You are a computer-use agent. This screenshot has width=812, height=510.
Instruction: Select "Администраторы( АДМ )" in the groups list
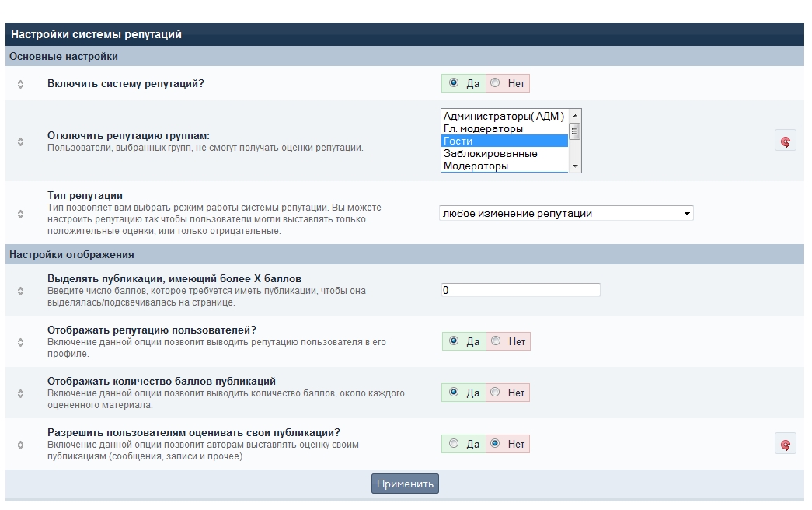click(x=504, y=117)
